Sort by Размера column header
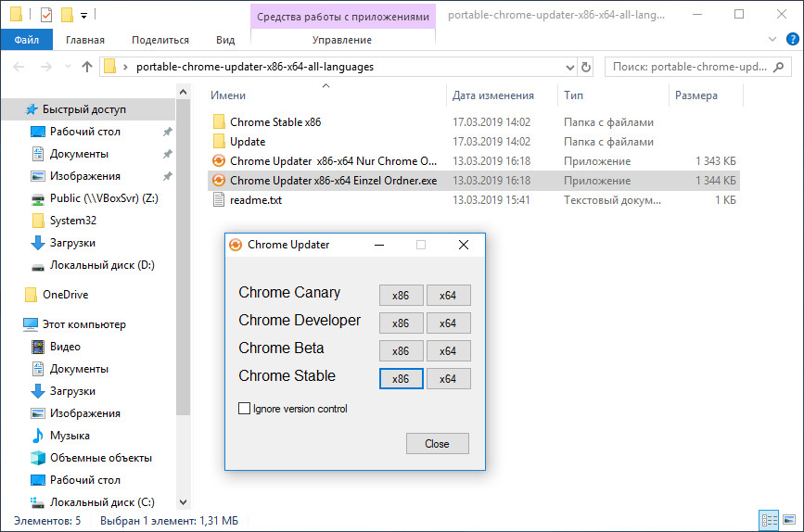Image resolution: width=804 pixels, height=532 pixels. click(696, 95)
